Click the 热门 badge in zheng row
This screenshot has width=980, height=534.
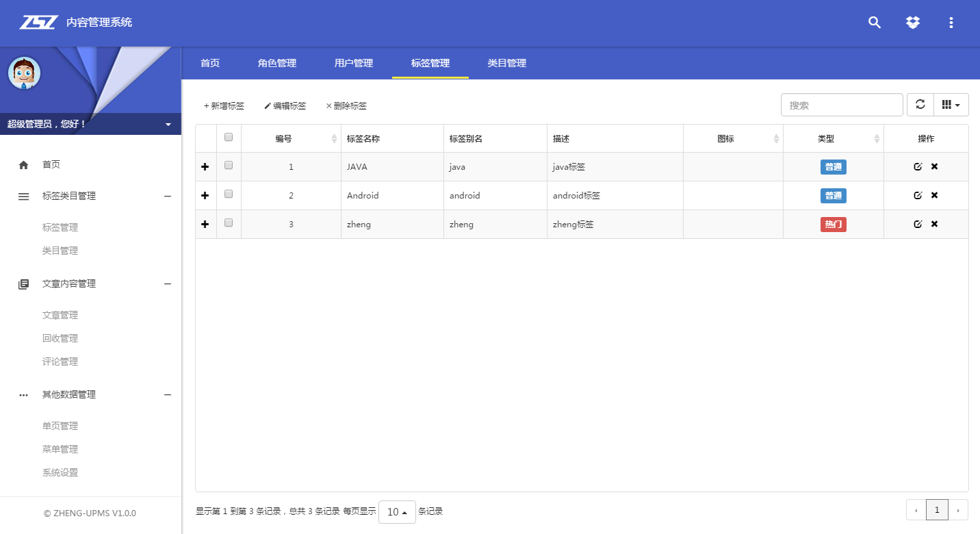click(x=833, y=224)
